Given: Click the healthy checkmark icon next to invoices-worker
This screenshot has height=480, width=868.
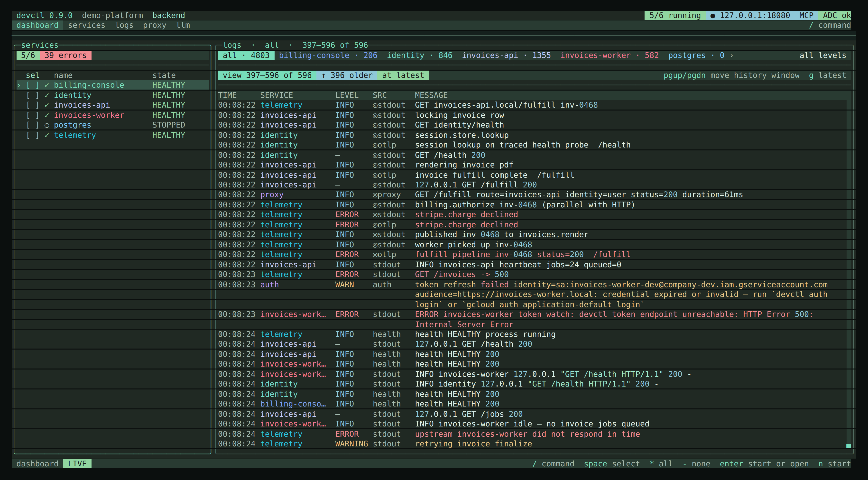Looking at the screenshot, I should [47, 115].
